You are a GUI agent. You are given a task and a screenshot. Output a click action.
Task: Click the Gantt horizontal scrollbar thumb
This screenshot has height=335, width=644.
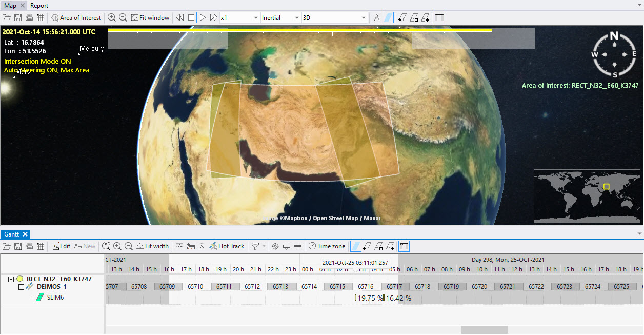484,330
